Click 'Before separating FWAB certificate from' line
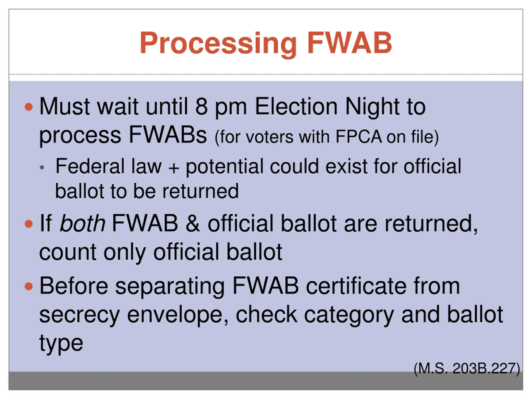The image size is (532, 399). (x=250, y=286)
